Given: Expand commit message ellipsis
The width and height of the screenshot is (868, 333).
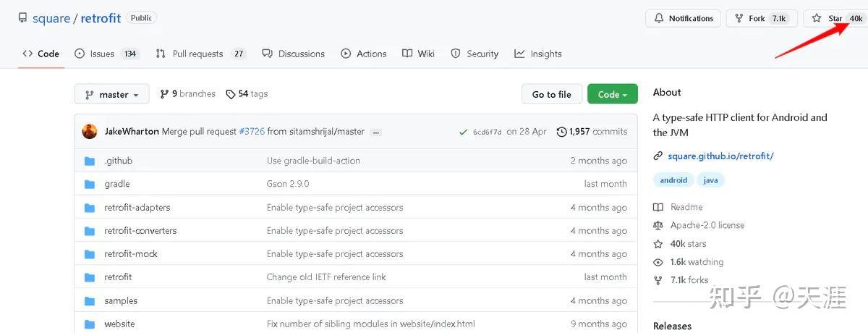Looking at the screenshot, I should click(376, 132).
